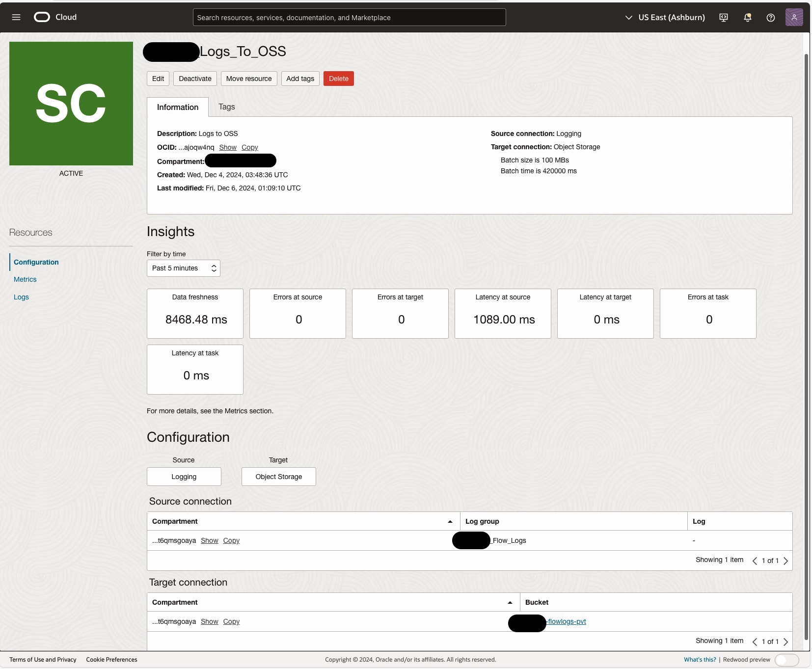Click Add tags button
The width and height of the screenshot is (812, 669).
pyautogui.click(x=300, y=79)
